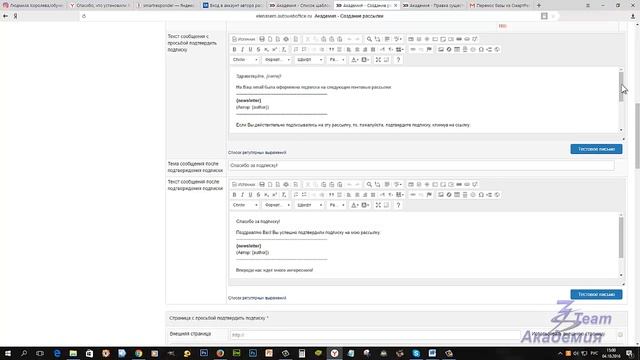Screen dimensions: 640x360
Task: Click Insert Image icon in confirmation-request editor
Action: pos(441,49)
